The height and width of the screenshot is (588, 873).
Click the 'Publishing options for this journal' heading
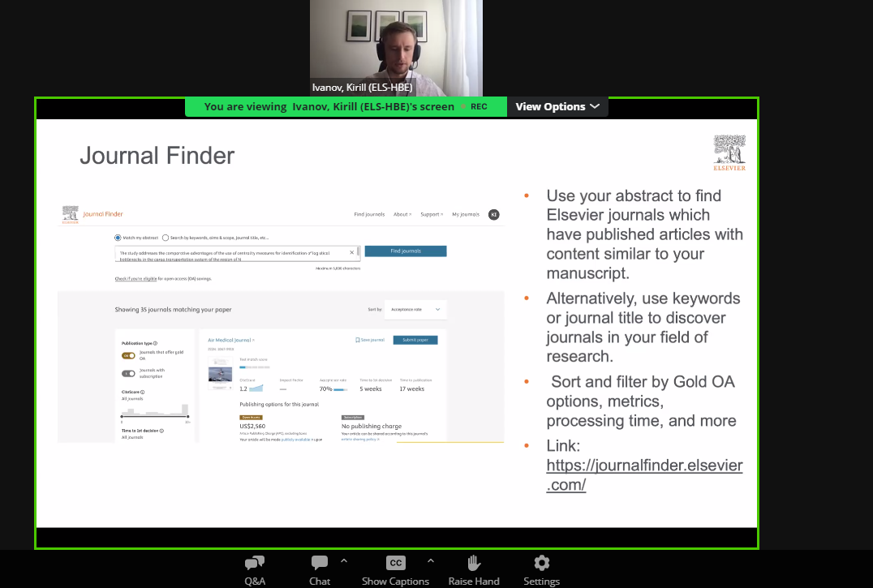click(279, 405)
